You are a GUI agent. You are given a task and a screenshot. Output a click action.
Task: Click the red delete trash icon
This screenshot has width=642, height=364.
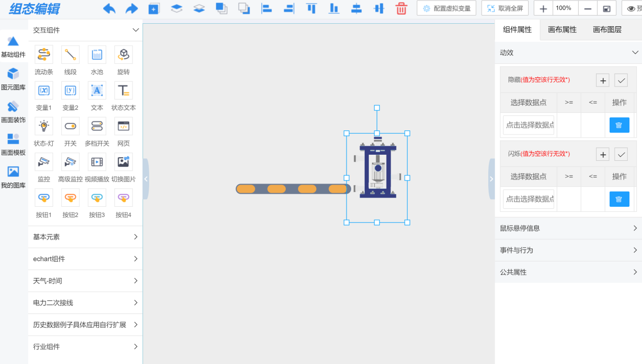(x=401, y=9)
